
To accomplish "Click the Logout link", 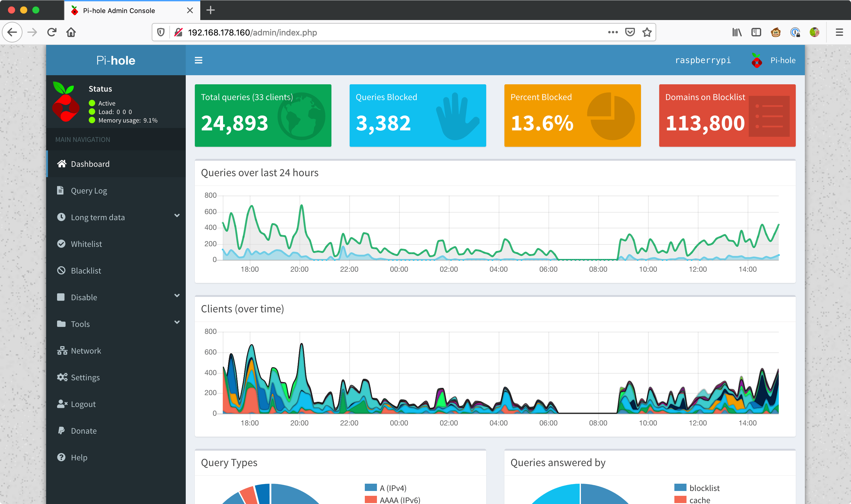I will coord(83,404).
